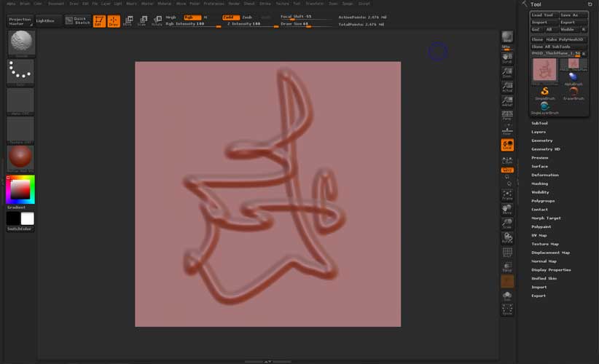Click the Save As button in Tool panel
Image resolution: width=599 pixels, height=364 pixels.
coord(573,15)
